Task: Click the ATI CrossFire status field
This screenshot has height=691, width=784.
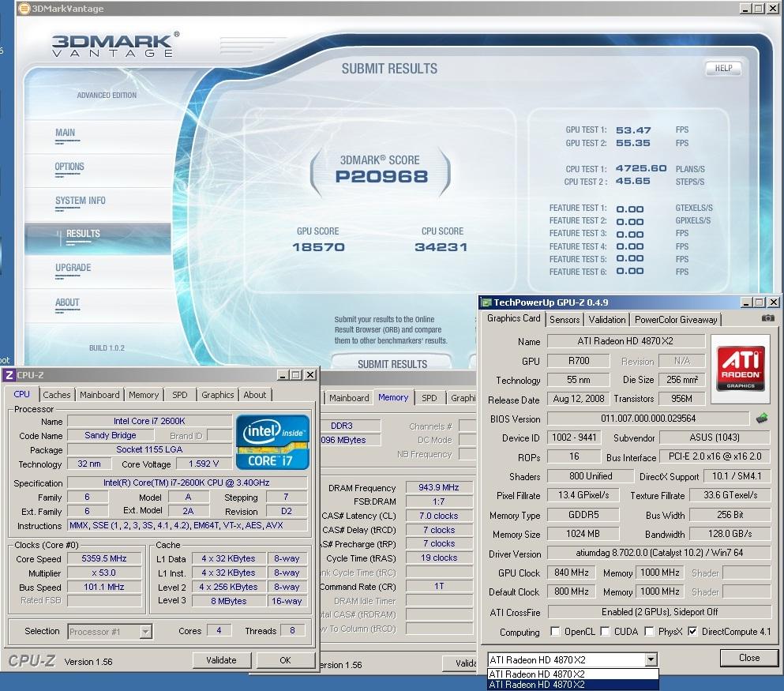Action: pos(659,612)
